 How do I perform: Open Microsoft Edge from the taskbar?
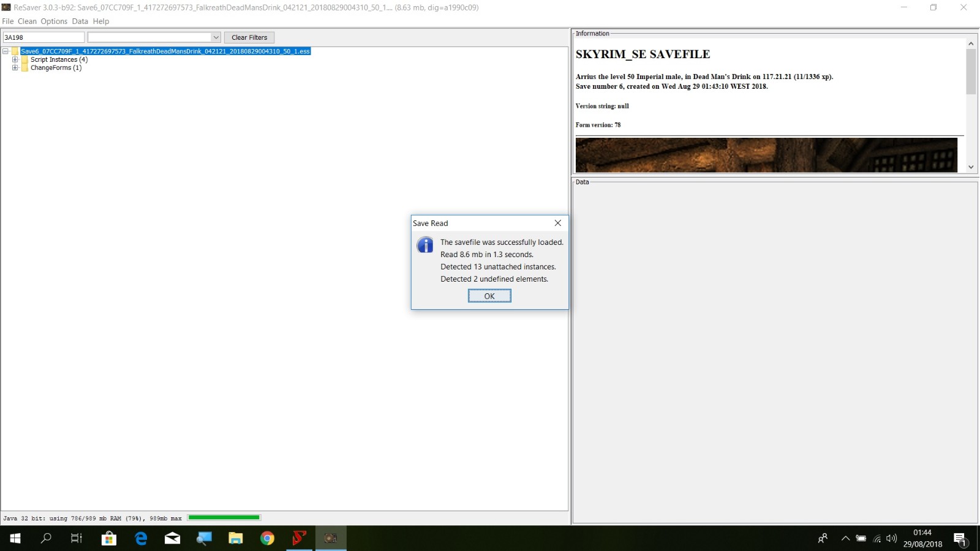tap(141, 538)
